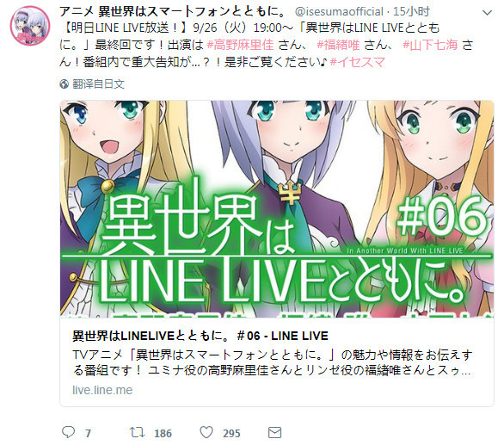Click the envelope direct message icon
504x445 pixels.
point(275,432)
